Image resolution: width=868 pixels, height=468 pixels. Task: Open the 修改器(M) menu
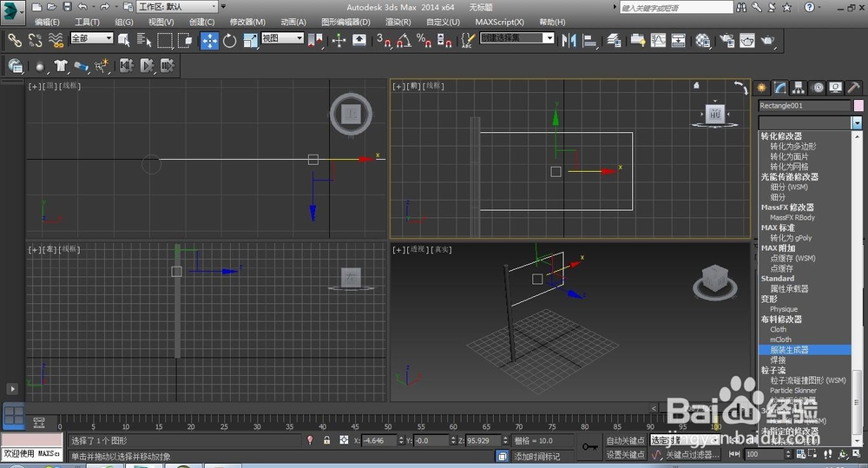(x=247, y=22)
